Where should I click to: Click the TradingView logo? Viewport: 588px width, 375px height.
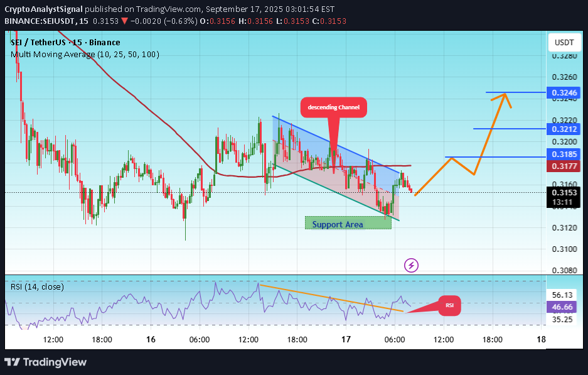click(45, 362)
